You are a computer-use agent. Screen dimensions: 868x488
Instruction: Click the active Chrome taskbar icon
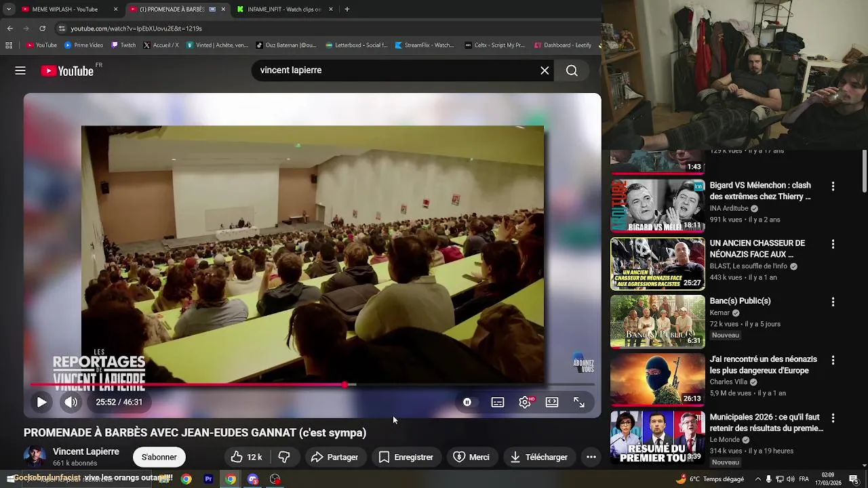pos(231,479)
